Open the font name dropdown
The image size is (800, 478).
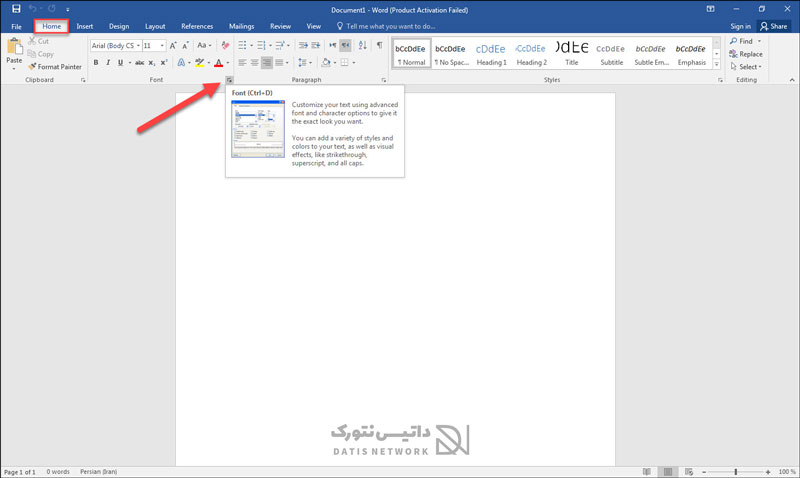click(138, 46)
